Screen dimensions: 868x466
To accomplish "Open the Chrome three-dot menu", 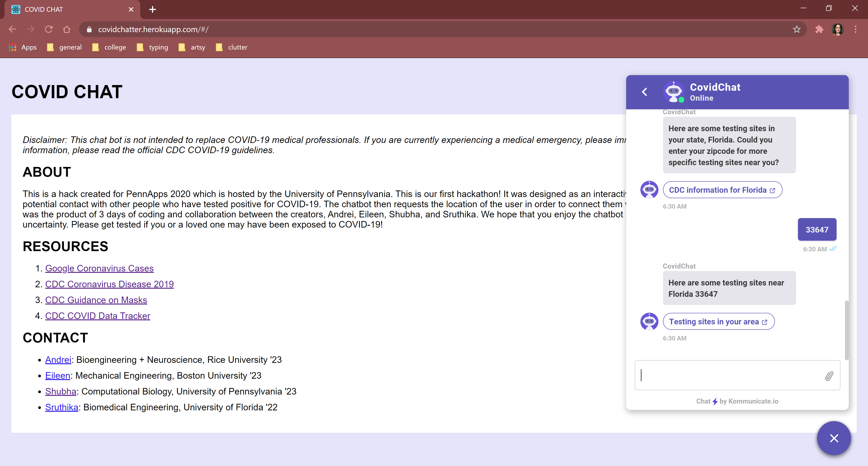I will click(855, 29).
